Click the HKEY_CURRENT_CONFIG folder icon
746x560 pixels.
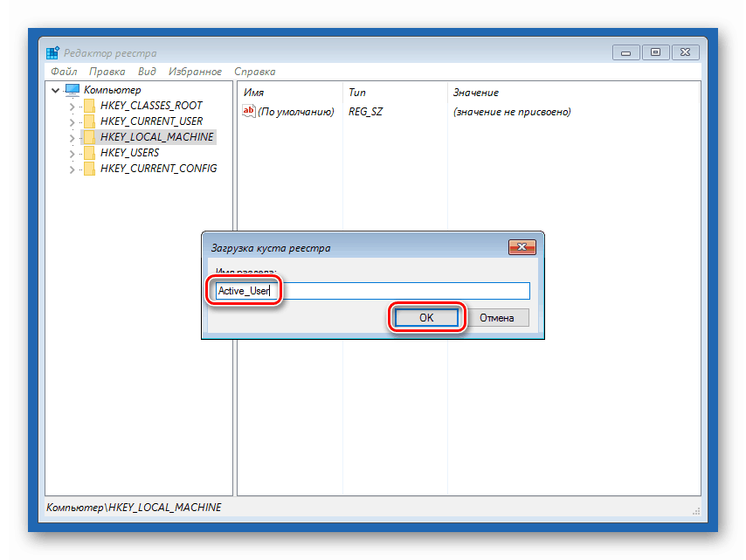(x=89, y=169)
